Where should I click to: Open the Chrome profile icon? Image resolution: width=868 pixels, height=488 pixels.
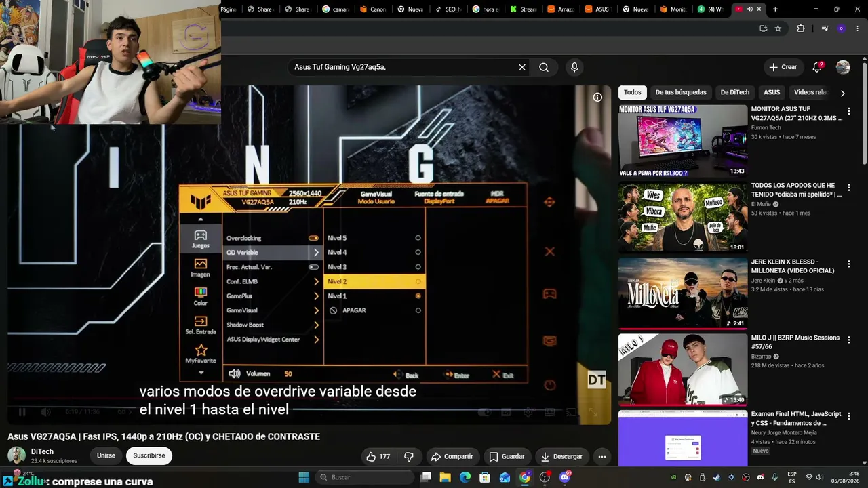[842, 28]
